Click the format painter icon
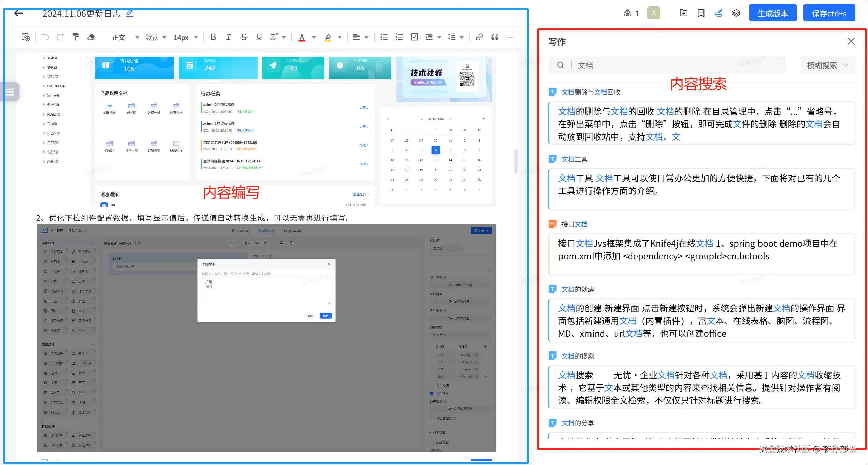Screen dimensions: 868x465 tap(76, 37)
